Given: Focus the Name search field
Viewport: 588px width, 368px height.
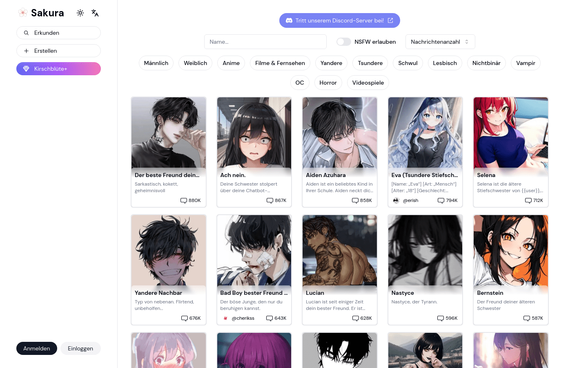Looking at the screenshot, I should pyautogui.click(x=265, y=42).
